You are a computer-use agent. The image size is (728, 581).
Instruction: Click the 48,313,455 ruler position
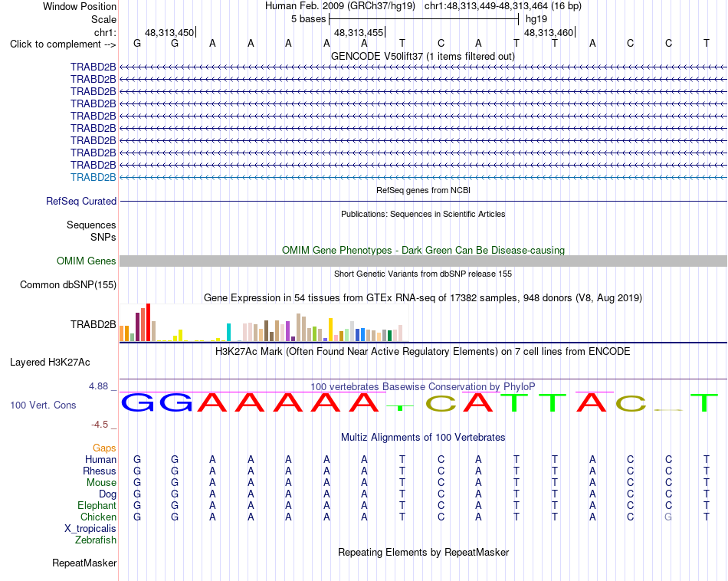[x=359, y=32]
